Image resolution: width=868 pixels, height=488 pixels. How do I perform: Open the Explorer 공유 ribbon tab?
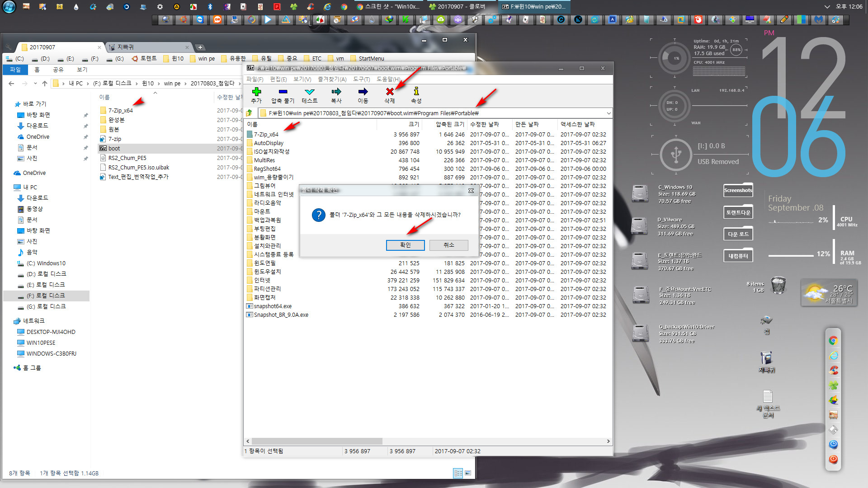click(x=58, y=70)
